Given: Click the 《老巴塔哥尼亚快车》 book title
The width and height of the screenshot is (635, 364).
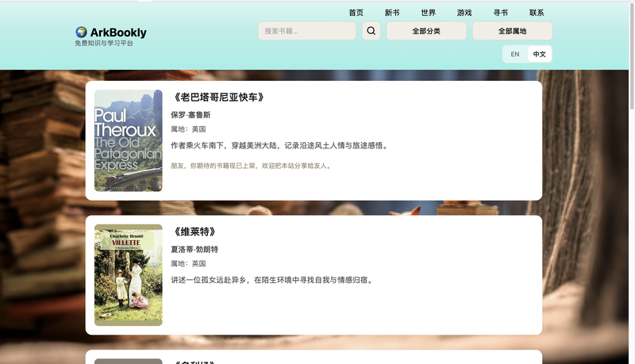Looking at the screenshot, I should click(219, 97).
